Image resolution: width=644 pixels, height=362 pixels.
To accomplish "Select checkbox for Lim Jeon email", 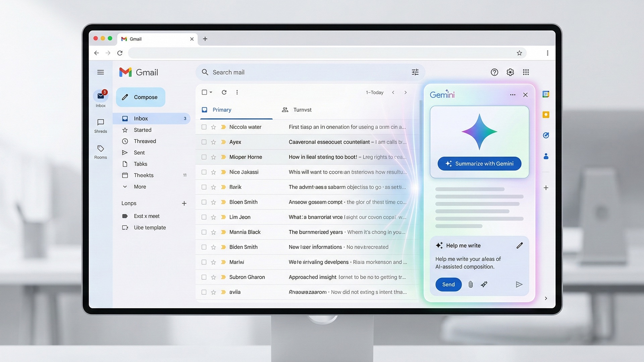I will 204,217.
